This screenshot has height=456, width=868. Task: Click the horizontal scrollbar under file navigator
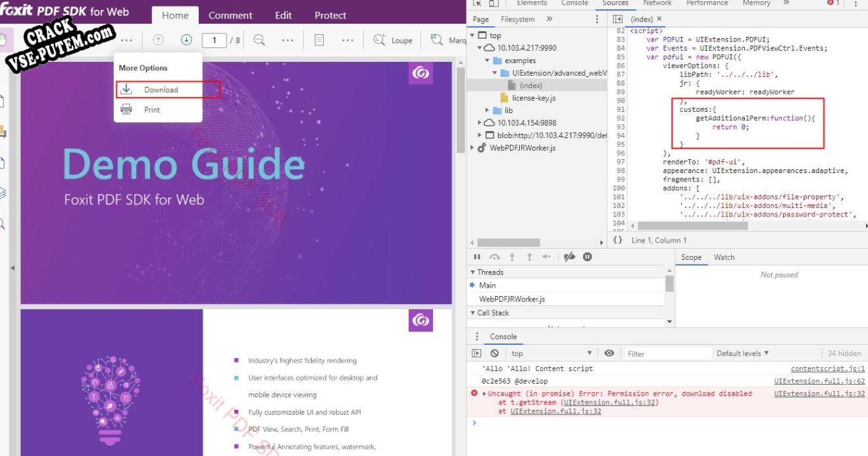(509, 242)
